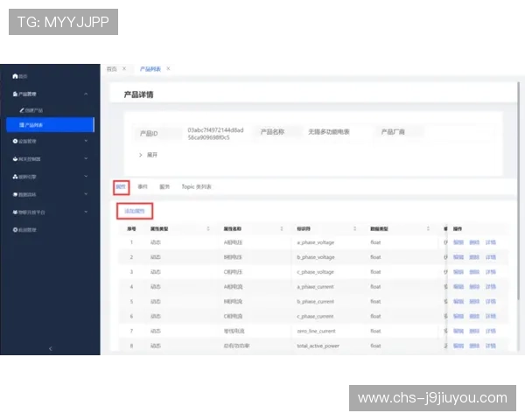Delete the a_phase_current row
The width and height of the screenshot is (525, 420).
(x=474, y=287)
